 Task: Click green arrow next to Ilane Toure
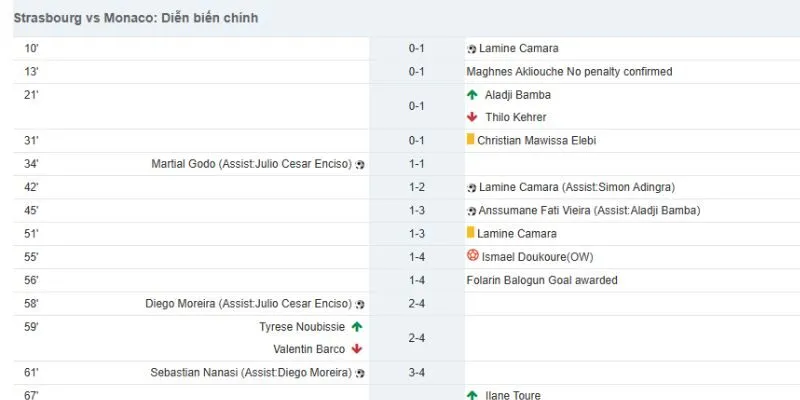[x=472, y=395]
